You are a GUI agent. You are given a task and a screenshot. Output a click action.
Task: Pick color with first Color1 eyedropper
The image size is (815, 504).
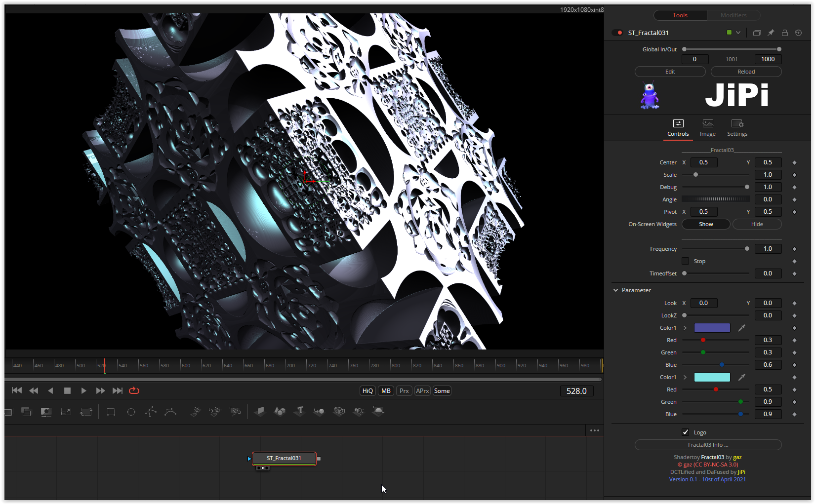(741, 328)
